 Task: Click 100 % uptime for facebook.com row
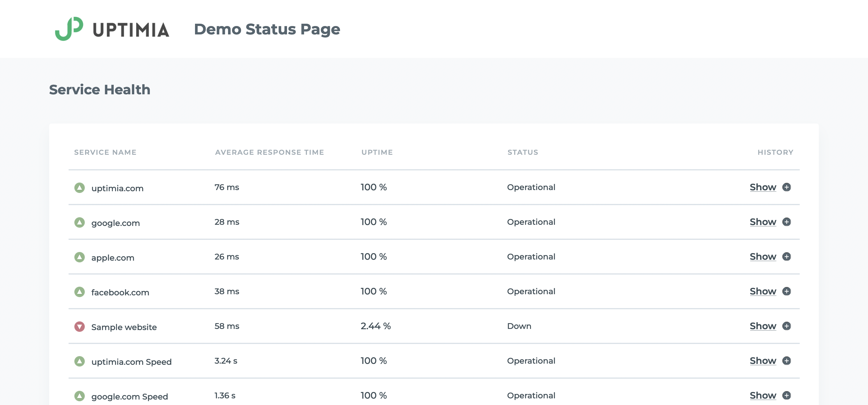(x=374, y=291)
